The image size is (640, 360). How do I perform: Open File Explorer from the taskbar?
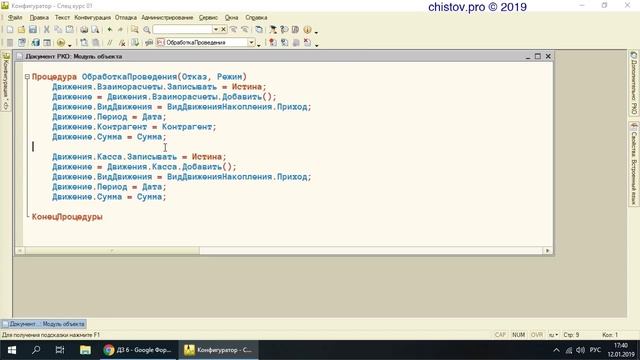(x=85, y=350)
